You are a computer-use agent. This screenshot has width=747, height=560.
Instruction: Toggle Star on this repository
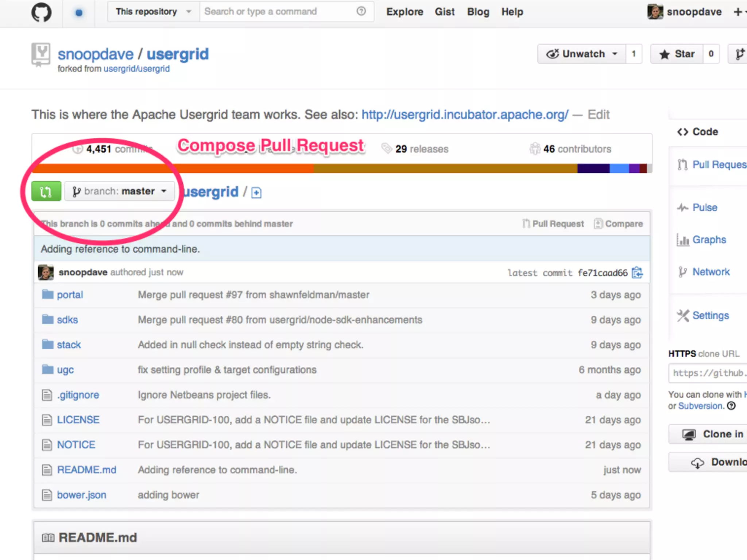point(677,54)
